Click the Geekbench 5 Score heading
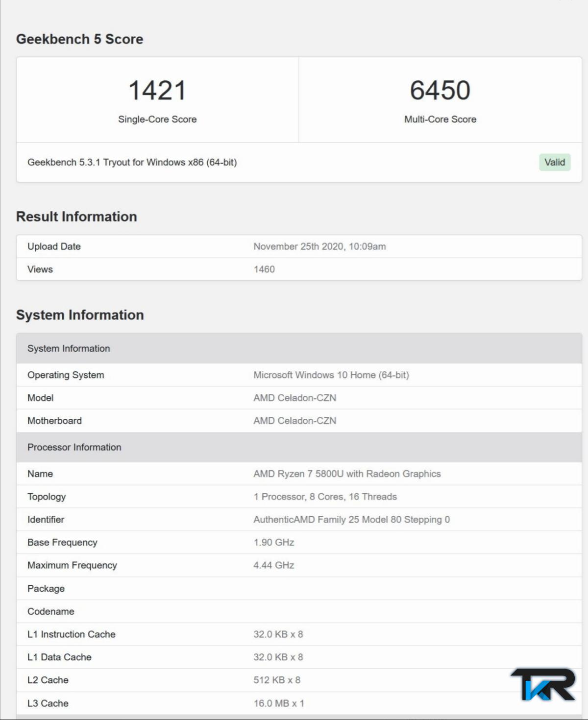This screenshot has width=588, height=720. [79, 39]
